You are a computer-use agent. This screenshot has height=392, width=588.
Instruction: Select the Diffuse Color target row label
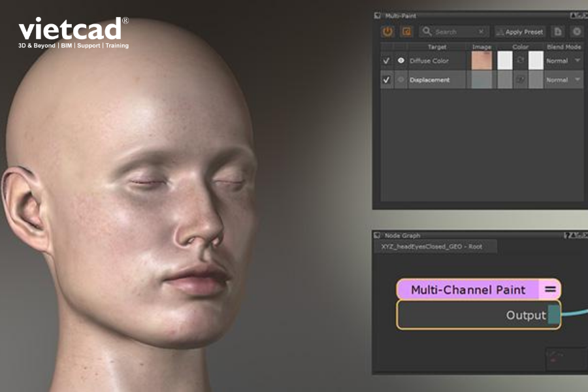pyautogui.click(x=429, y=61)
